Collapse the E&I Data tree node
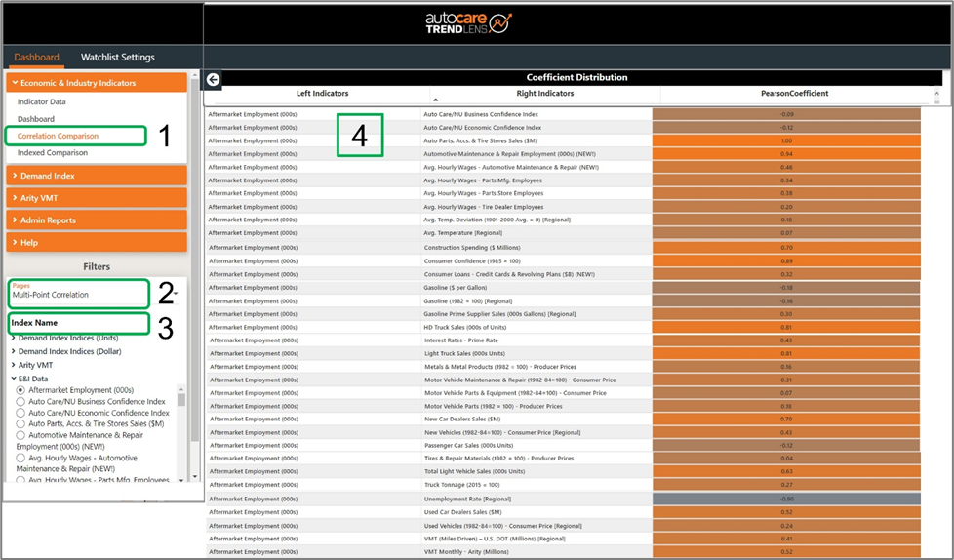 coord(14,379)
